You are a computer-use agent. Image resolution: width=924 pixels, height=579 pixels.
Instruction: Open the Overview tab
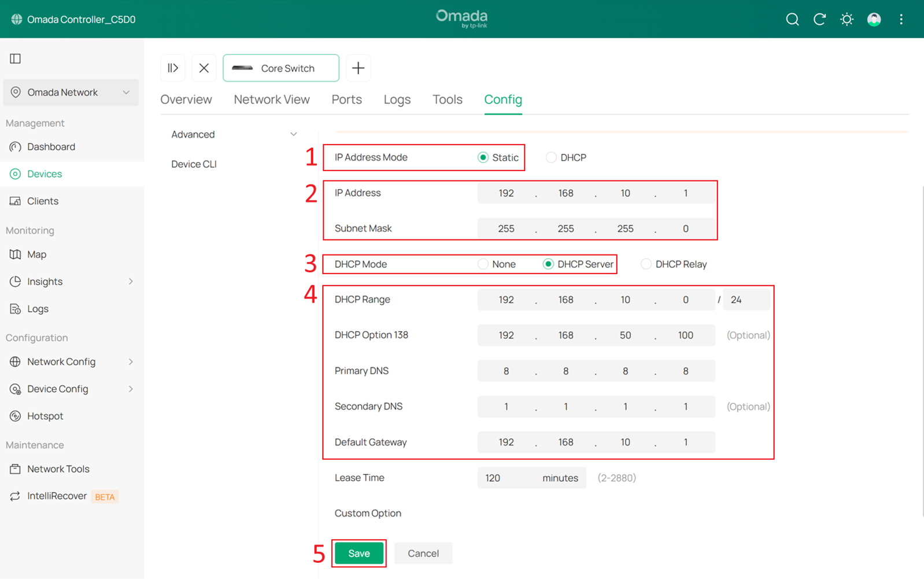click(186, 99)
